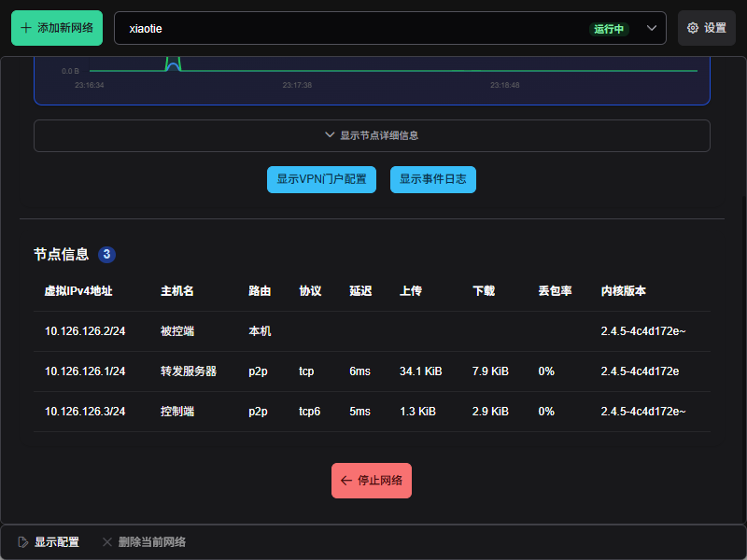Select the 显示配置 bottom menu item
Viewport: 747px width, 560px height.
[x=56, y=542]
